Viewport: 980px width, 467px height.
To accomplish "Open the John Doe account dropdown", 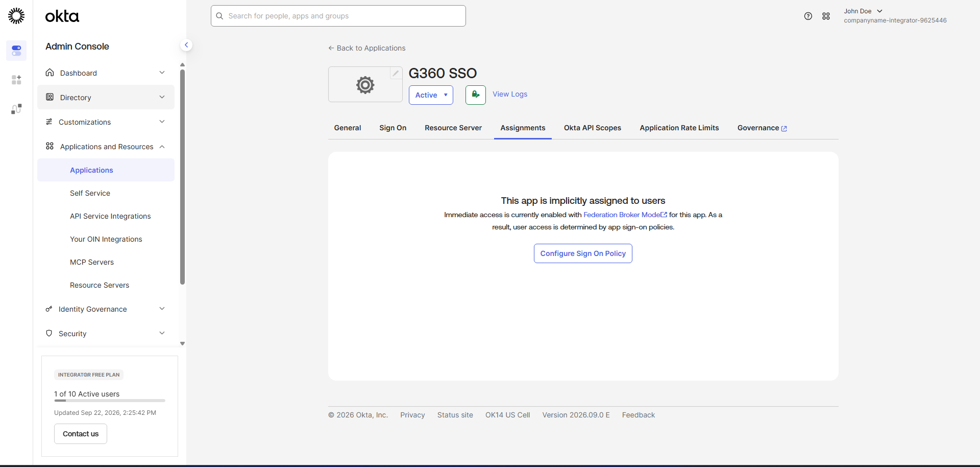I will [863, 11].
